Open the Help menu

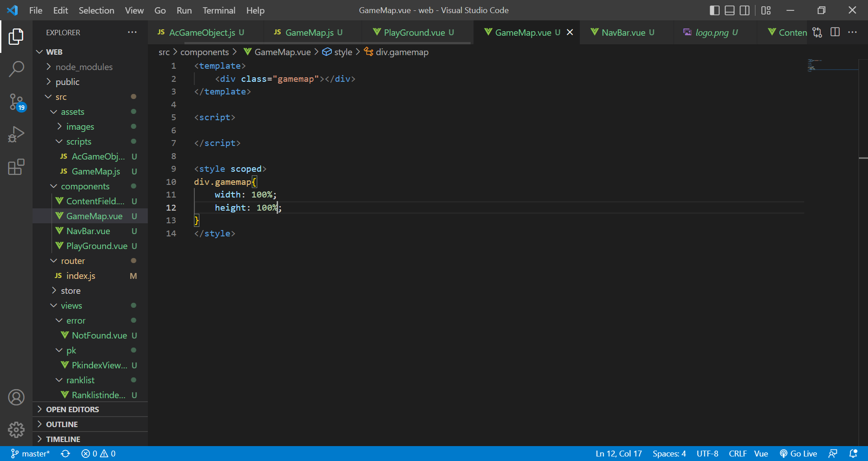coord(255,10)
